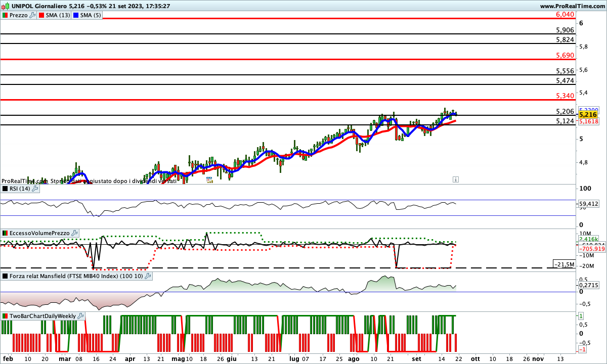Open the Prezzo settings wrench
607x364 pixels.
click(33, 15)
